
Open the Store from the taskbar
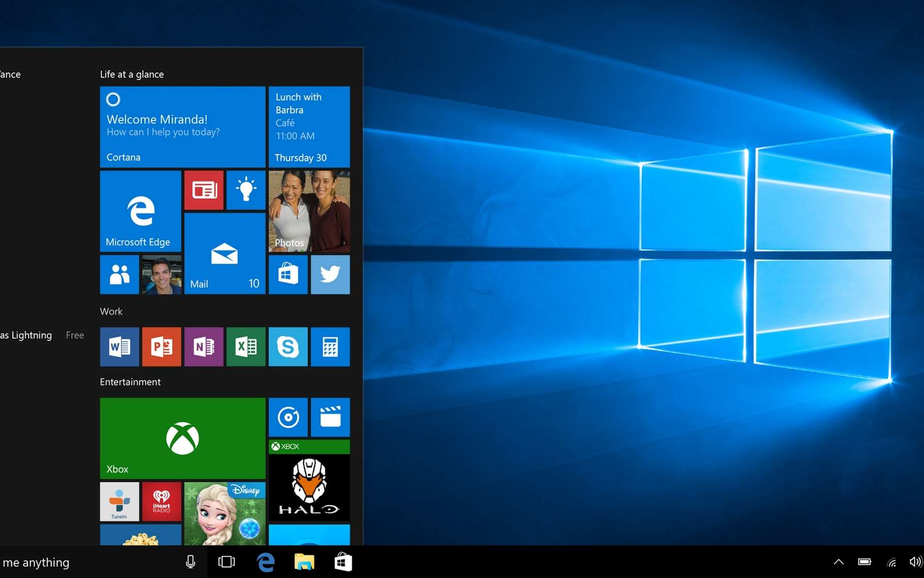(343, 562)
